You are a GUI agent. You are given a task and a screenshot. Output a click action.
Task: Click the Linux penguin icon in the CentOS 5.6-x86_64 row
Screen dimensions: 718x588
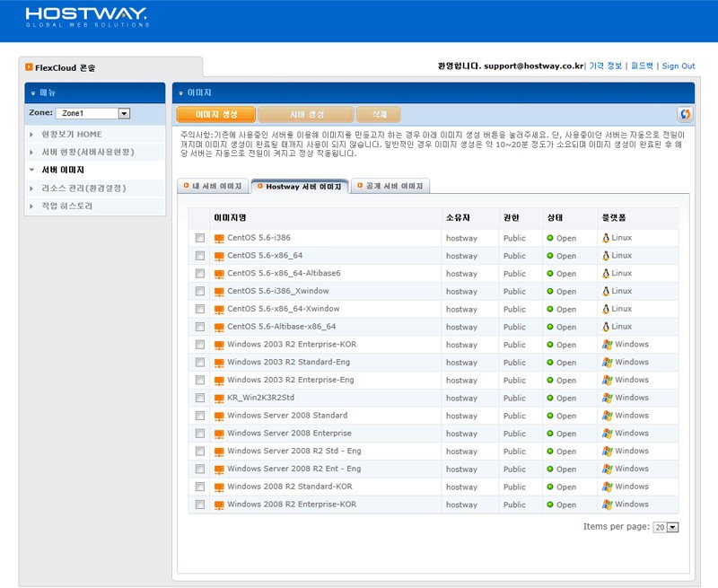pyautogui.click(x=606, y=256)
